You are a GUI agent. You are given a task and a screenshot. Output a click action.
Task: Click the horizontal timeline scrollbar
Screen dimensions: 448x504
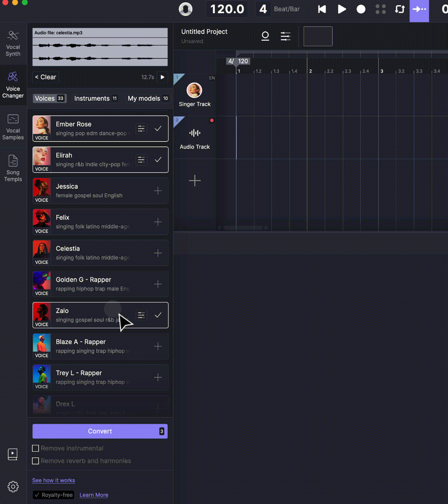coord(243,228)
